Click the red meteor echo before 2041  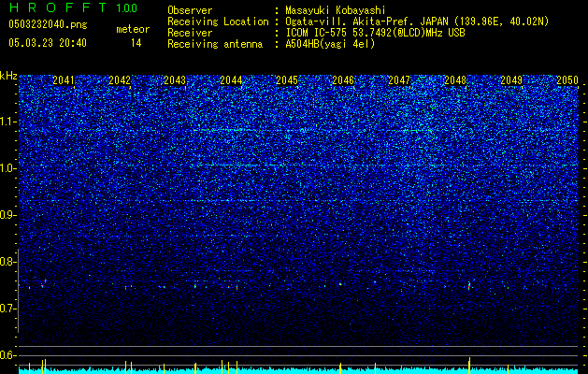click(45, 280)
